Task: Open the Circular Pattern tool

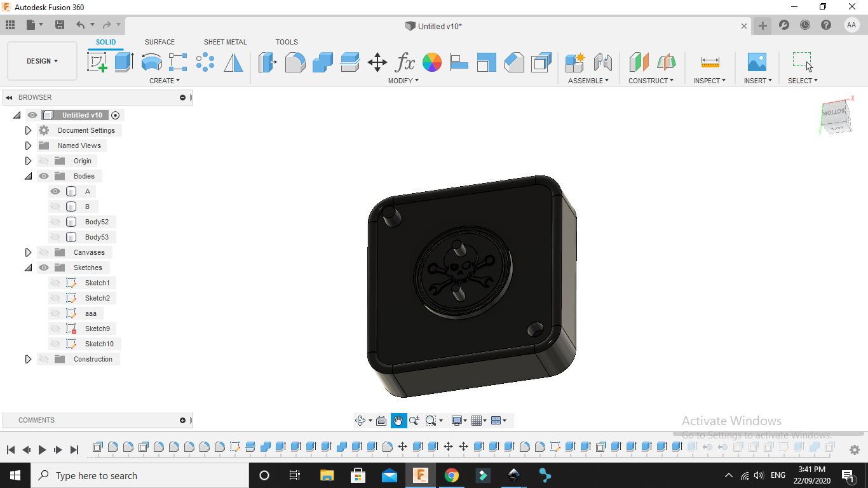Action: 205,62
